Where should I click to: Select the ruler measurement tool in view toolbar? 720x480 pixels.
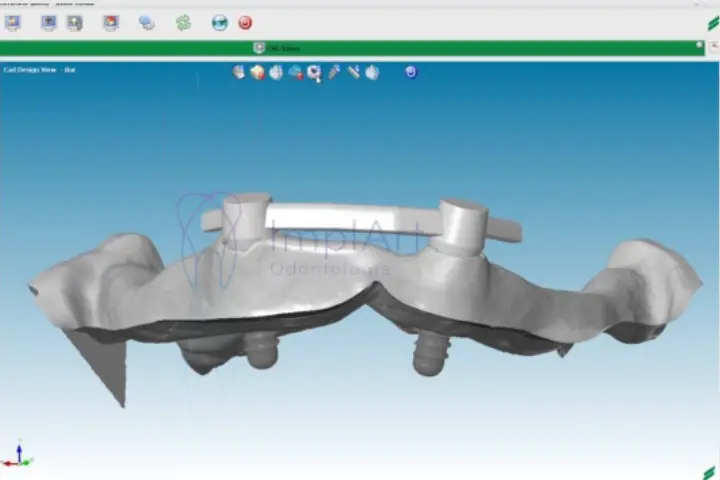pyautogui.click(x=353, y=72)
